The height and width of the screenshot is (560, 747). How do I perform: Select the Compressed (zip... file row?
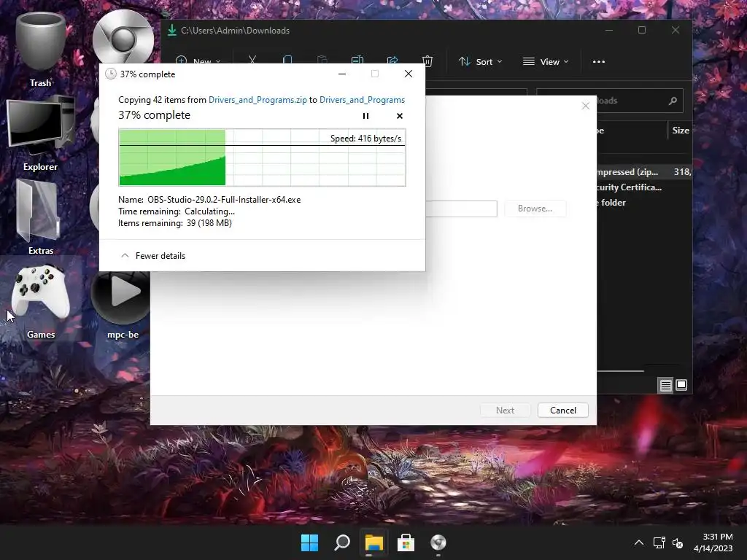point(643,172)
